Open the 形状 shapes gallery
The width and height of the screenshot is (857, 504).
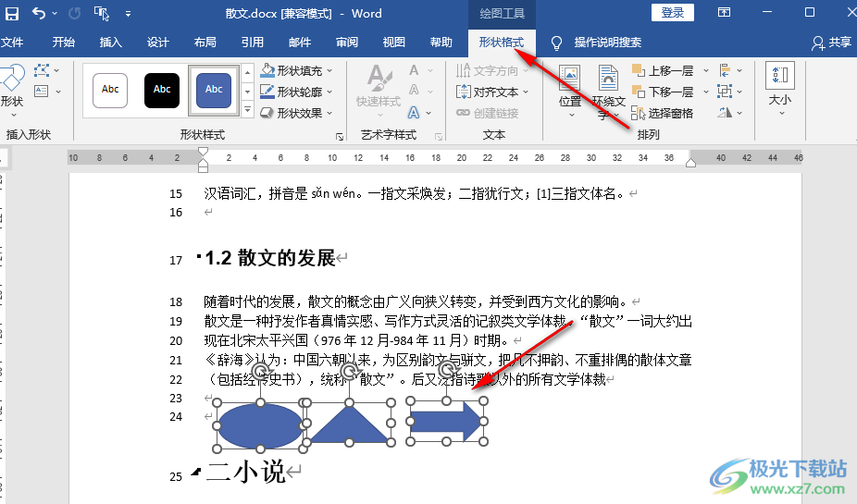pyautogui.click(x=12, y=90)
